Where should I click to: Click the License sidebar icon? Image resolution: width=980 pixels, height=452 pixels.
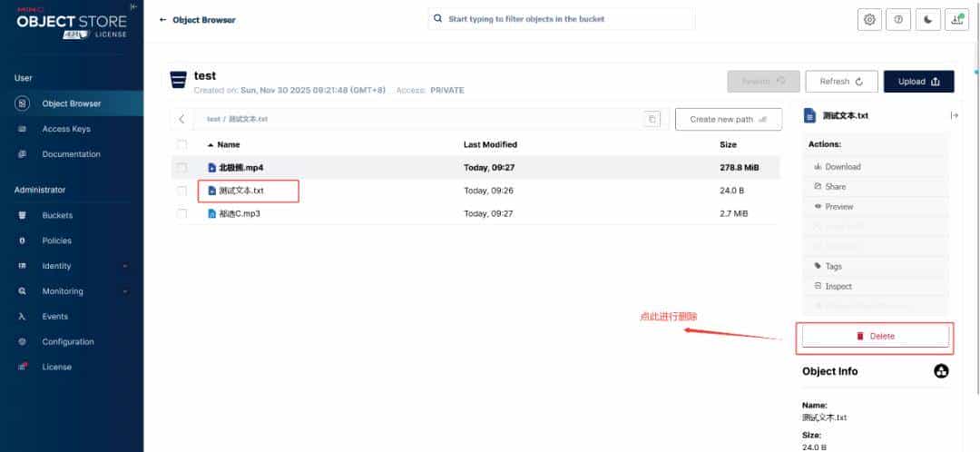(23, 367)
